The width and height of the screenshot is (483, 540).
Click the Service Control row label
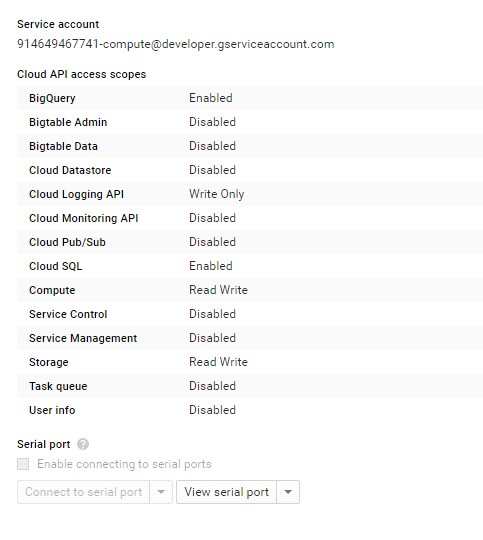68,314
